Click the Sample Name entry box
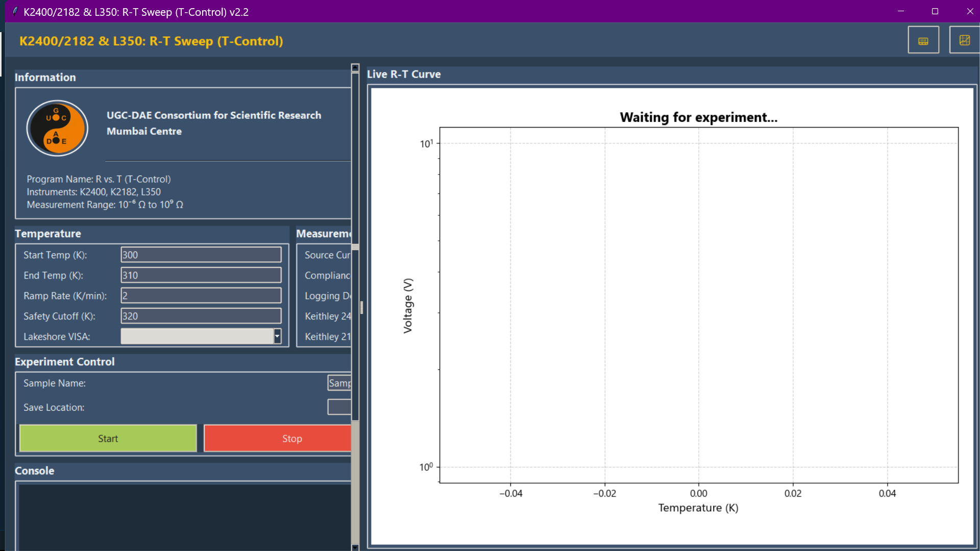 (339, 383)
